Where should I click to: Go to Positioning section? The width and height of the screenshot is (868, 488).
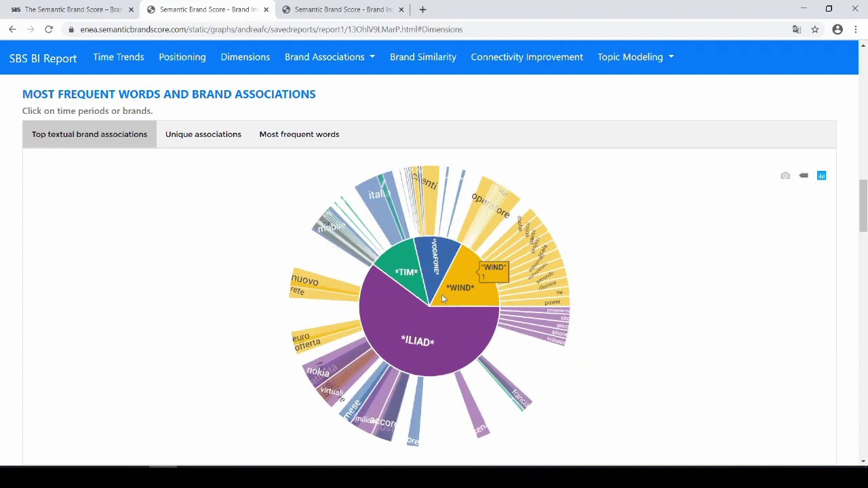(x=182, y=57)
